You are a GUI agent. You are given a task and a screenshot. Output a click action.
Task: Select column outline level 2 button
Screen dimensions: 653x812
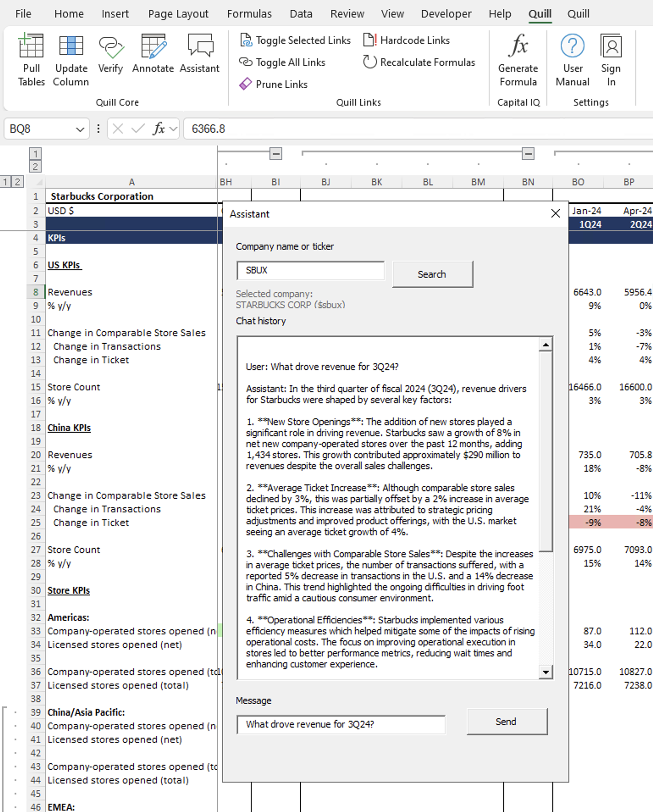(x=36, y=167)
